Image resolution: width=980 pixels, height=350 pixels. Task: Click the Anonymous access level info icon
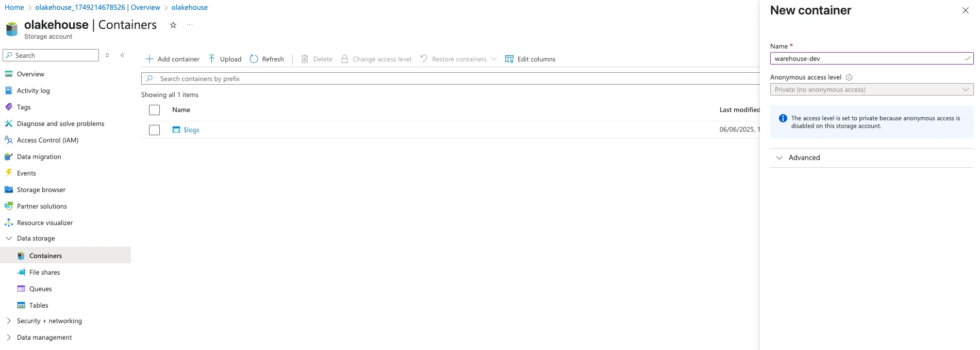tap(849, 77)
